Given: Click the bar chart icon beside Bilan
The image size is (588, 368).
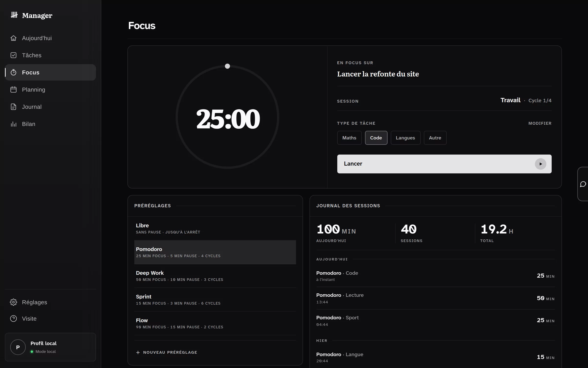Looking at the screenshot, I should tap(13, 124).
